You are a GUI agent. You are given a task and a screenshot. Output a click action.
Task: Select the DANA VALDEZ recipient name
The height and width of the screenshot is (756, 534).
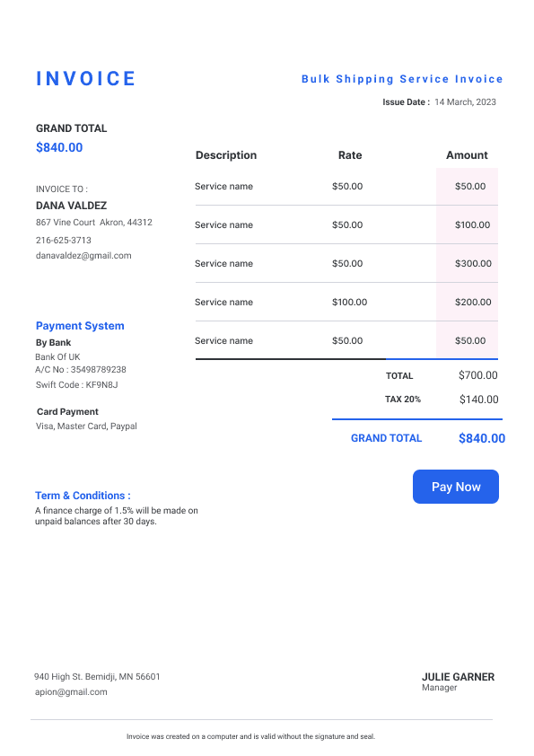pyautogui.click(x=71, y=206)
